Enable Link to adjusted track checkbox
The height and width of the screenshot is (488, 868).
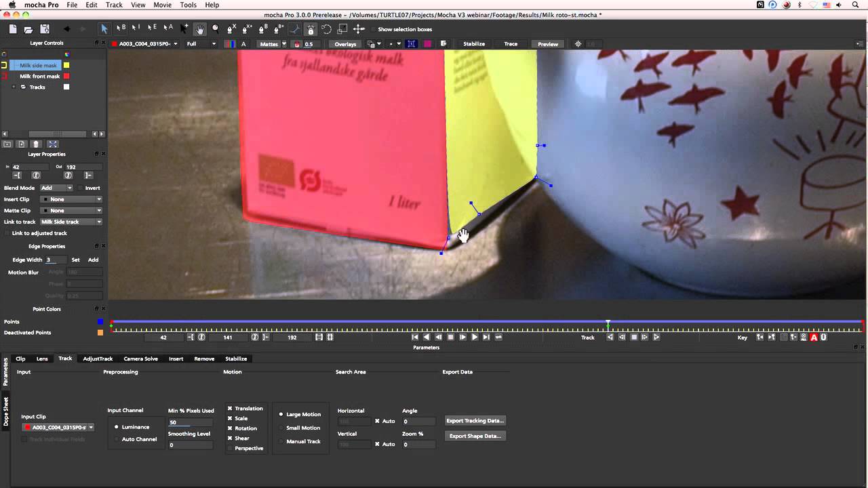pos(7,233)
